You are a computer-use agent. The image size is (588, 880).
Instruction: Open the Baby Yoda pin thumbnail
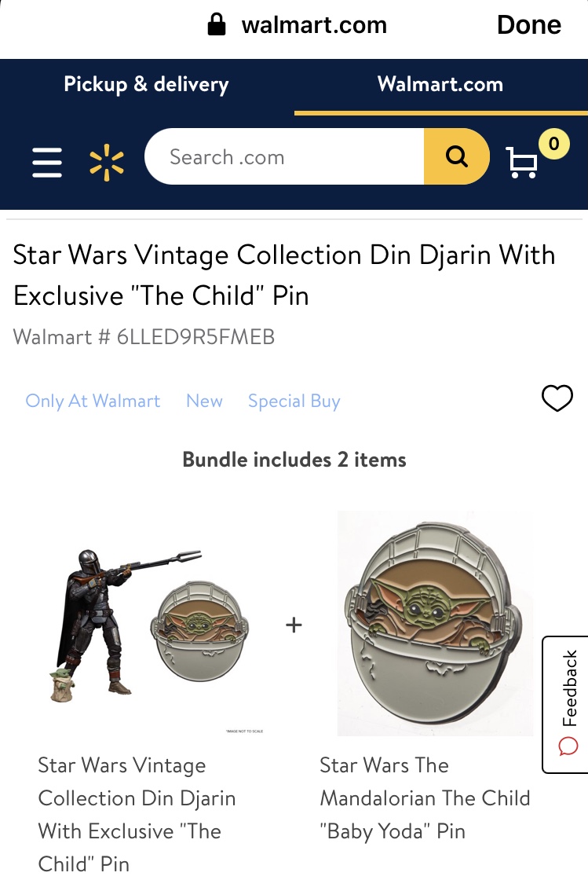(435, 624)
